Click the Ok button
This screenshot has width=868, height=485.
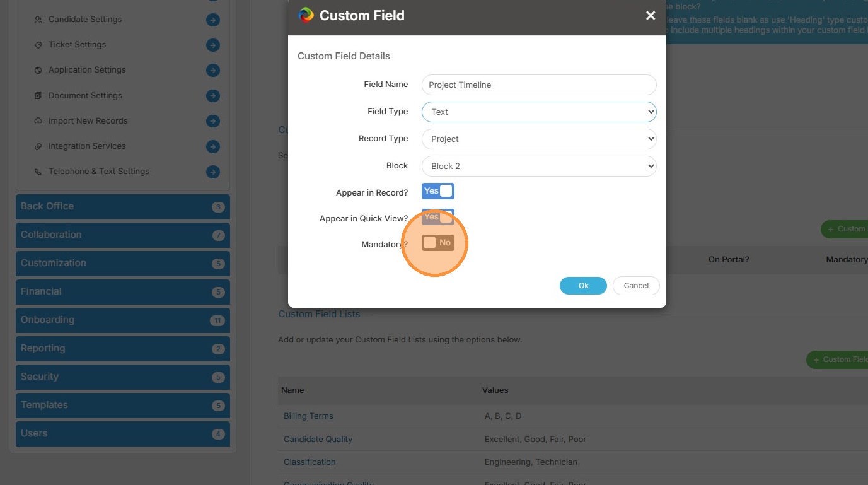click(583, 286)
